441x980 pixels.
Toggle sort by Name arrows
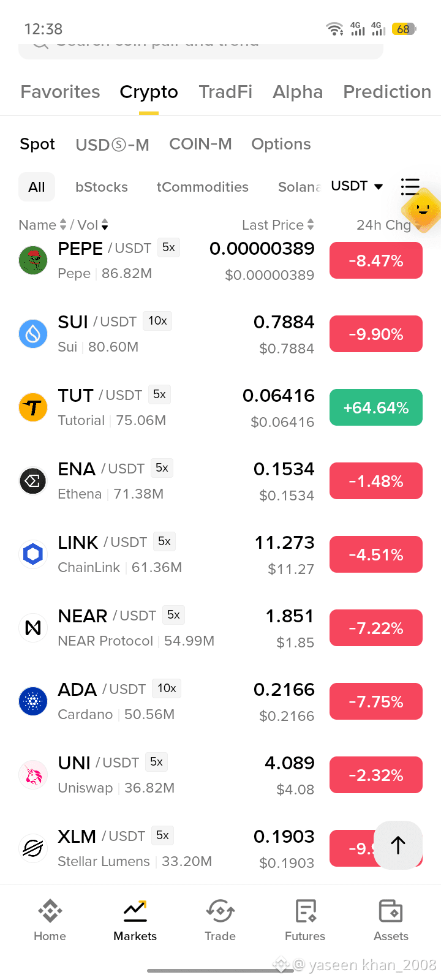pyautogui.click(x=62, y=225)
